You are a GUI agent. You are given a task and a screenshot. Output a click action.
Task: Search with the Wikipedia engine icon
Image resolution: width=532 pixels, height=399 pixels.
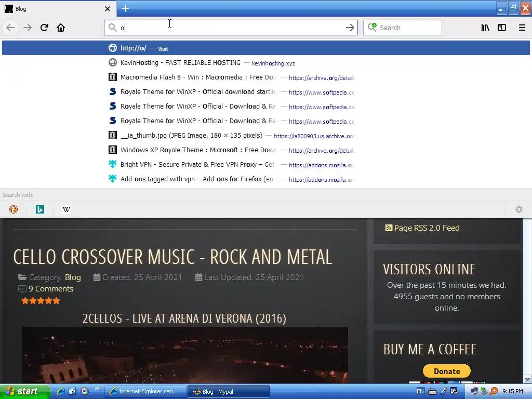point(66,209)
